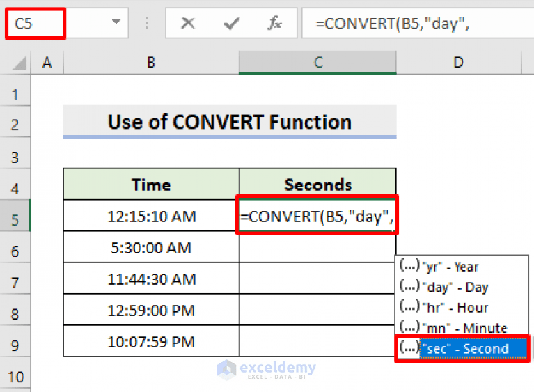Click the "Seconds" table header cell
Image resolution: width=534 pixels, height=392 pixels.
tap(317, 185)
